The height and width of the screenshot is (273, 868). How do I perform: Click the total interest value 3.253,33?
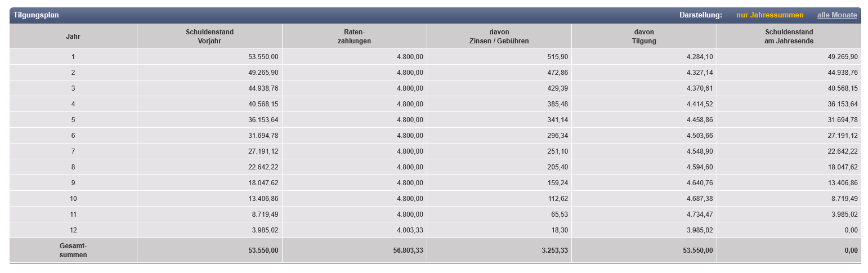pyautogui.click(x=554, y=250)
